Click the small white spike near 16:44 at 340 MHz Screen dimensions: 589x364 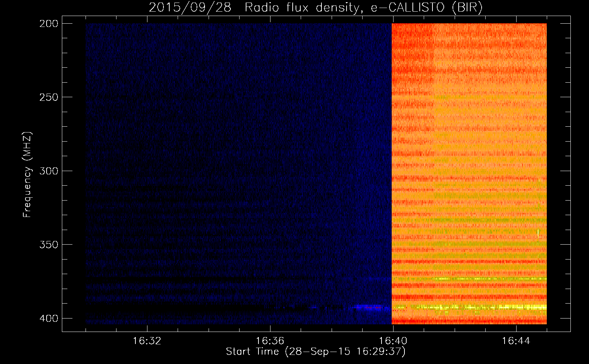538,233
